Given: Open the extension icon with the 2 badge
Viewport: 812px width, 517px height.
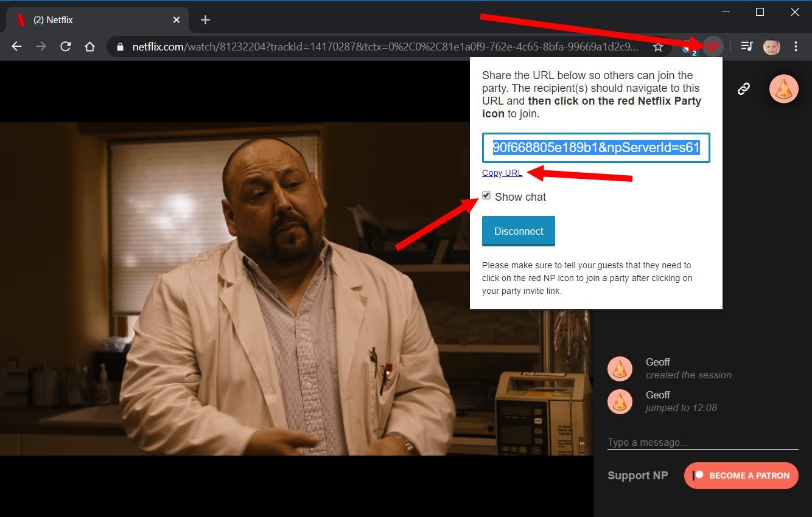Looking at the screenshot, I should pos(688,47).
